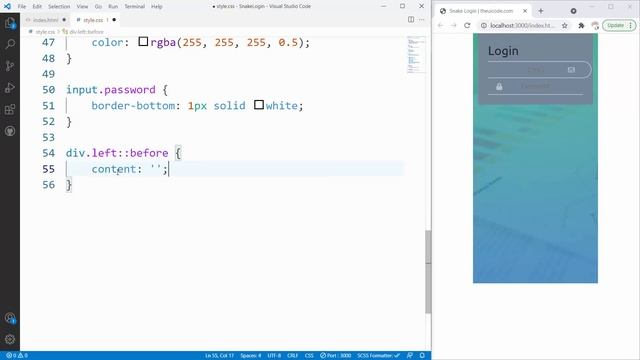Click the split editor right icon
This screenshot has height=360, width=640.
coord(411,20)
